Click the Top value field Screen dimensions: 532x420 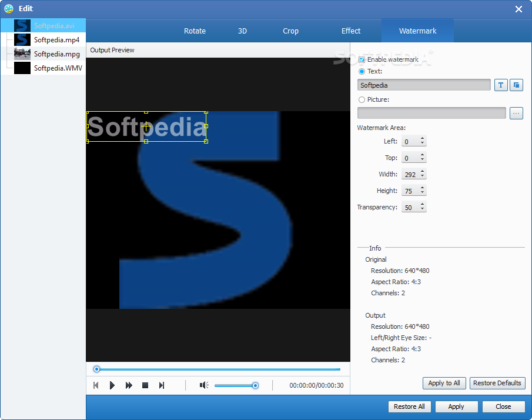(x=410, y=158)
